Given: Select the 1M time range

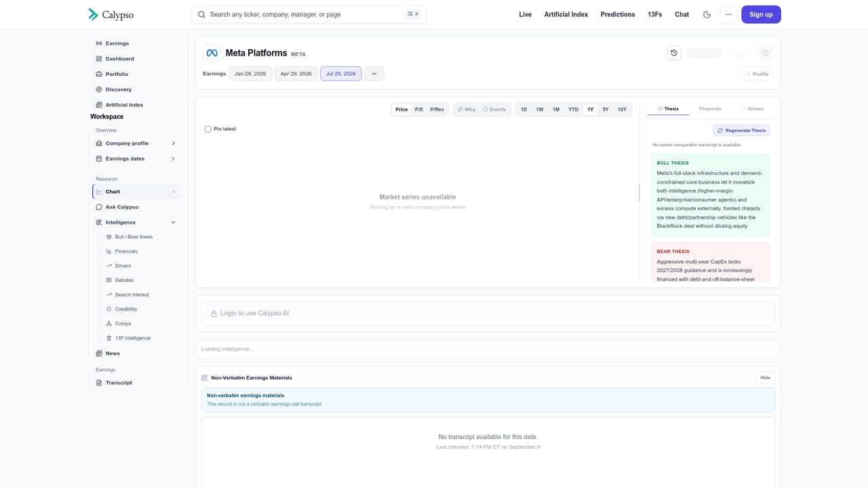Looking at the screenshot, I should (x=556, y=109).
